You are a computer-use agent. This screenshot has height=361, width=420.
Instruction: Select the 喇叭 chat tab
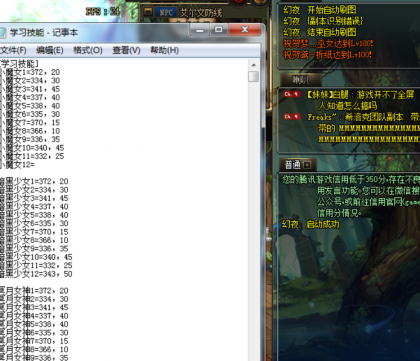click(x=301, y=80)
